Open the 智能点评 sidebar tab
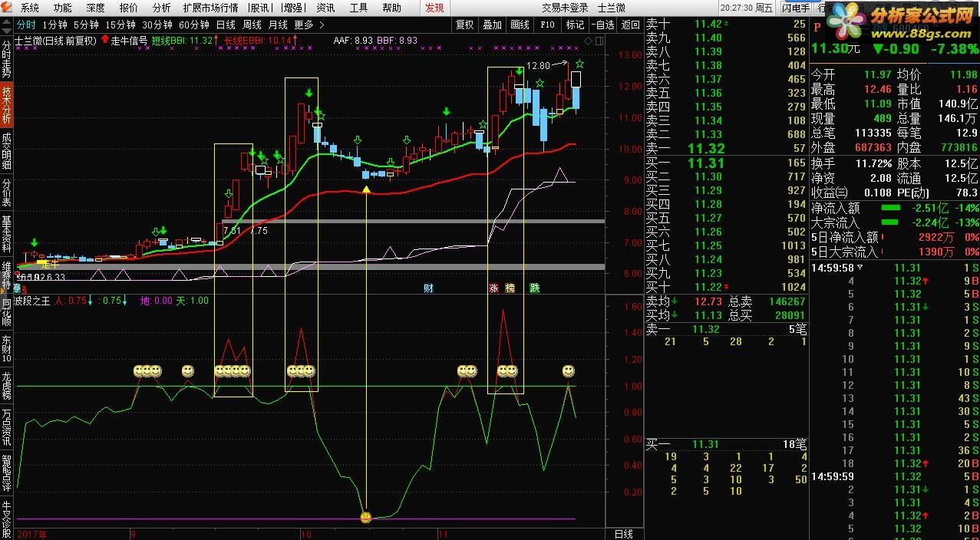 pos(7,473)
